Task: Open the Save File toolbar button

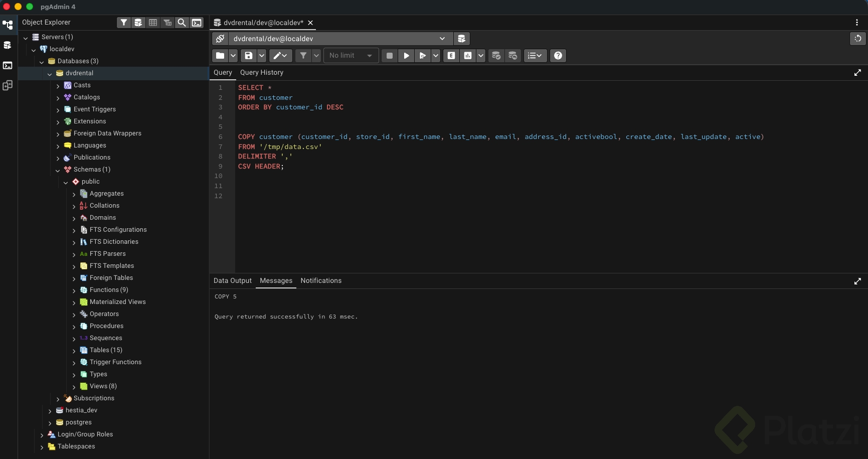Action: [248, 56]
